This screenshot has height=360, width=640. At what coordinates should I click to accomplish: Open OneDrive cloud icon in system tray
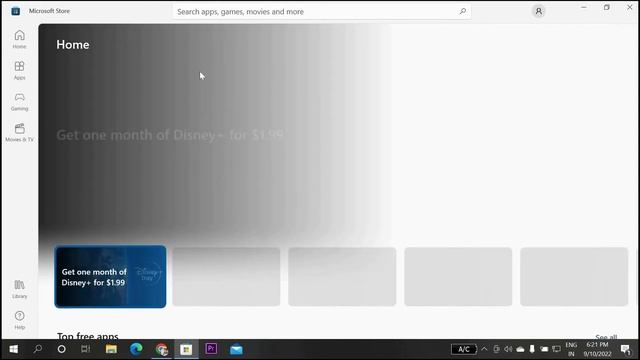[520, 349]
